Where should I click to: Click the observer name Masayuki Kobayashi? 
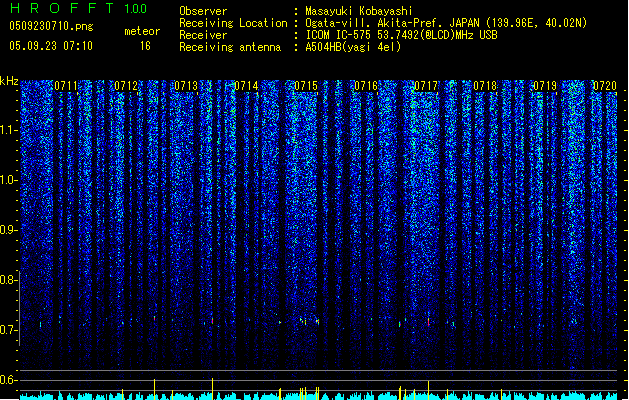tap(359, 11)
